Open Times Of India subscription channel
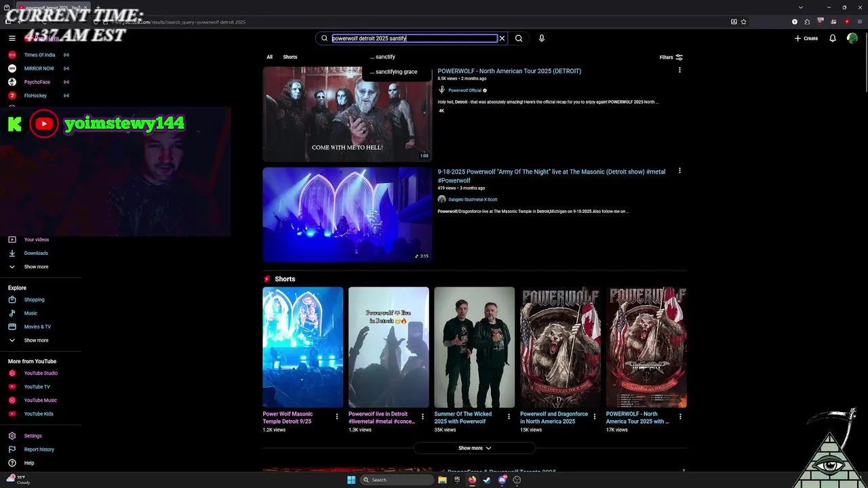The image size is (868, 488). pos(39,55)
